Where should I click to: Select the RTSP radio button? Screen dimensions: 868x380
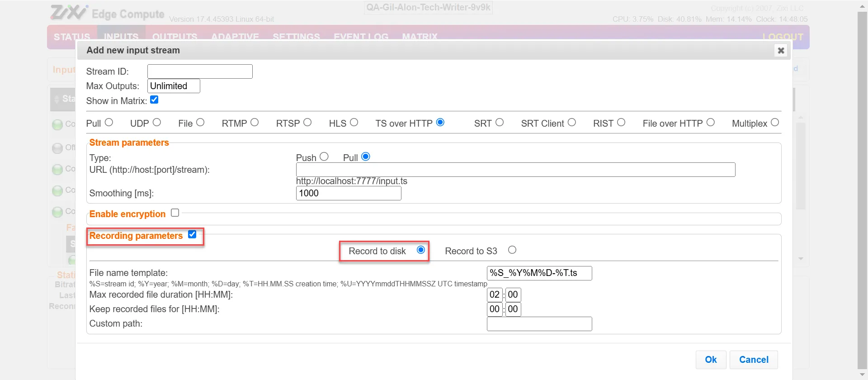pos(307,123)
